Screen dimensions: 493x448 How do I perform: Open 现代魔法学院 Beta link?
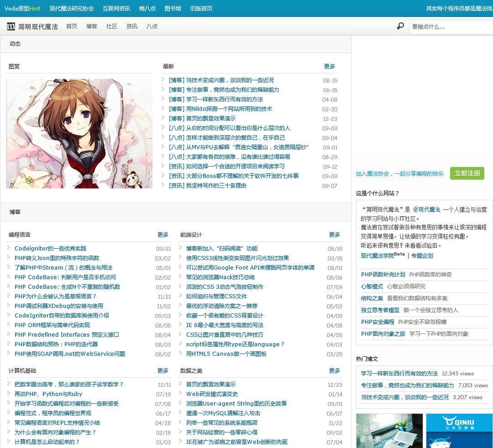tap(383, 255)
